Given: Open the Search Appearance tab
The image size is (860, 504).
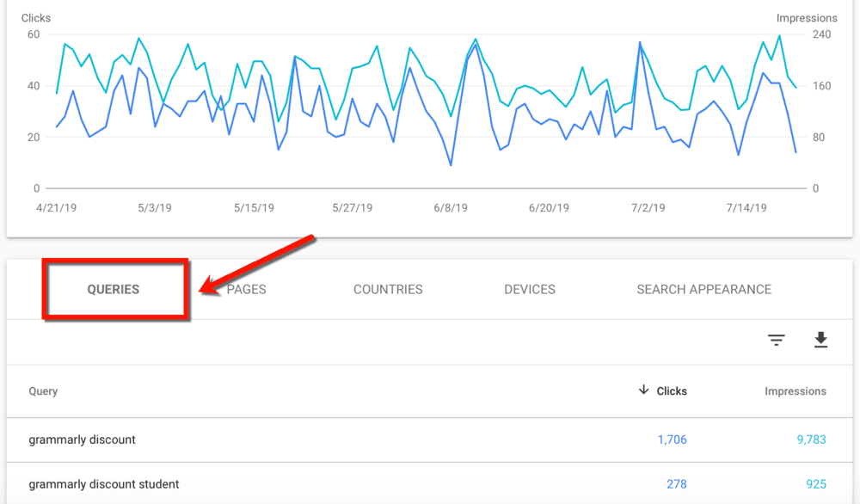Looking at the screenshot, I should pyautogui.click(x=703, y=289).
